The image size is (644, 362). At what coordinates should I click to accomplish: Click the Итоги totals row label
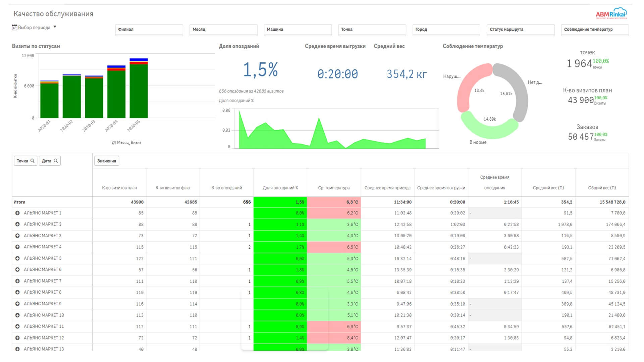pyautogui.click(x=19, y=202)
